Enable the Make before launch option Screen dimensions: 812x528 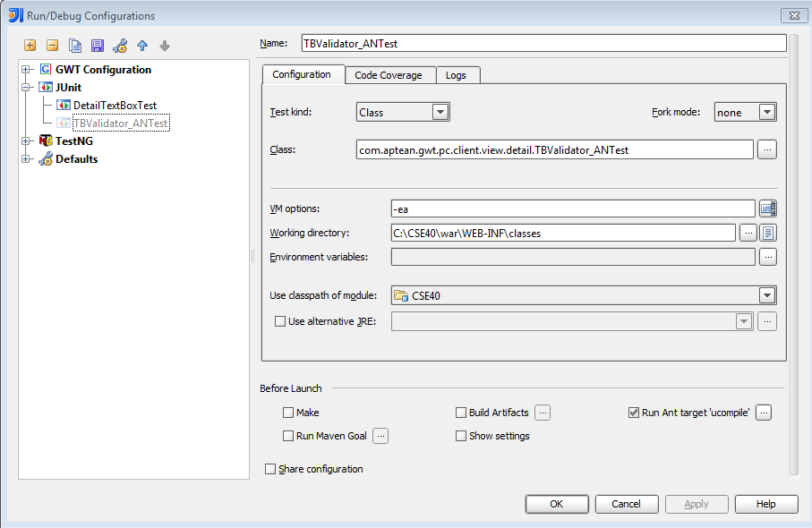[x=288, y=413]
